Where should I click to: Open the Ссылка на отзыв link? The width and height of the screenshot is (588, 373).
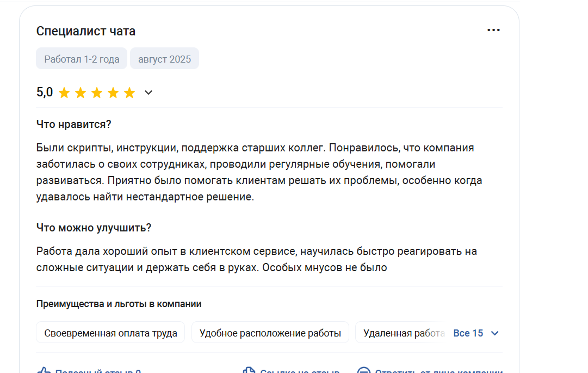click(300, 370)
